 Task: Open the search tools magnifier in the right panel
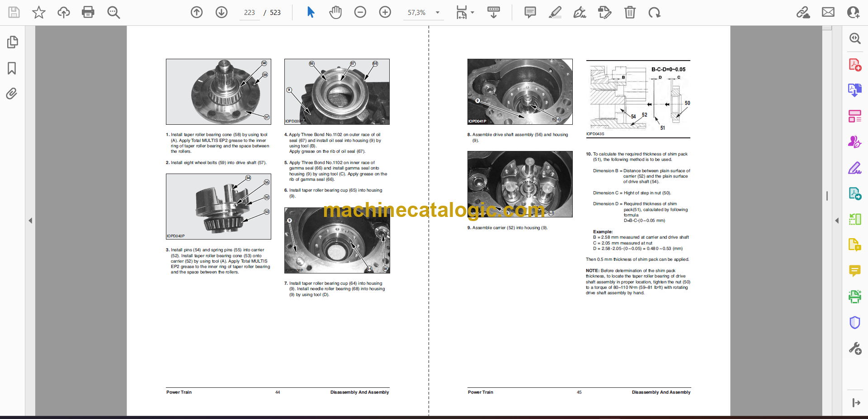(855, 39)
